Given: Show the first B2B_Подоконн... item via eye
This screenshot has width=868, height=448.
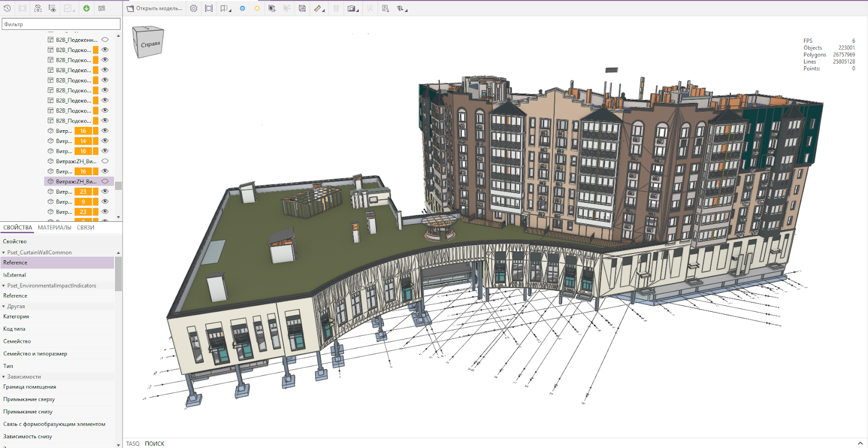Looking at the screenshot, I should tap(105, 40).
